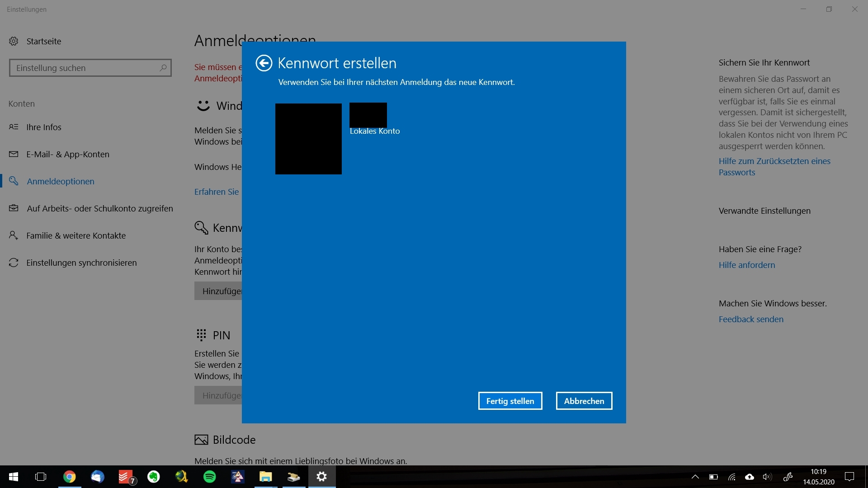Select E-Mail- & App-Konten in the sidebar
Image resolution: width=868 pixels, height=488 pixels.
(x=68, y=154)
